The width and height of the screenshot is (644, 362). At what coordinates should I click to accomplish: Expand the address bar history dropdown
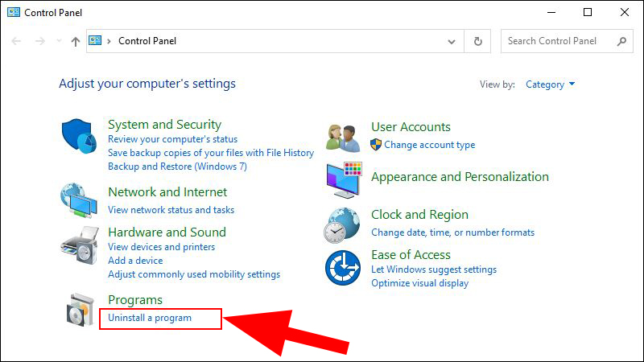coord(452,42)
